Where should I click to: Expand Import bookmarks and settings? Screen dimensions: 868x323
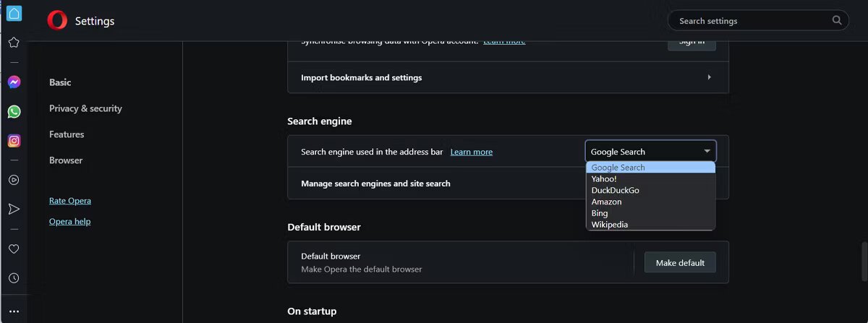click(x=508, y=77)
